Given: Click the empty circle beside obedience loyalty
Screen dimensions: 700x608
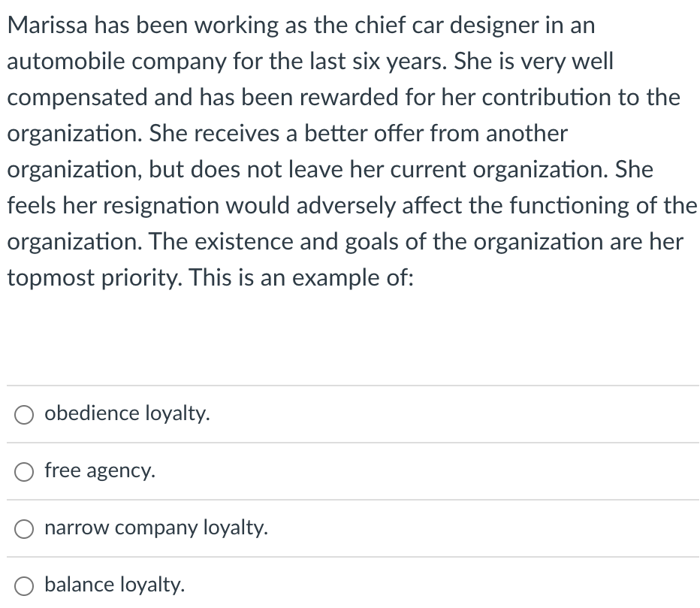Looking at the screenshot, I should pos(24,414).
